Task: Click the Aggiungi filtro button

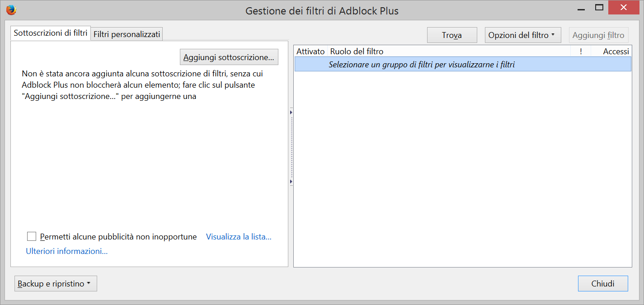Action: click(598, 35)
